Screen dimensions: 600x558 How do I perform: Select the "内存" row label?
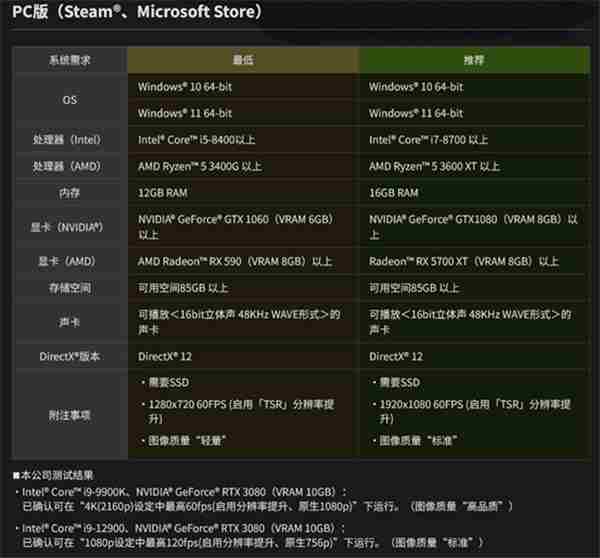pos(70,193)
